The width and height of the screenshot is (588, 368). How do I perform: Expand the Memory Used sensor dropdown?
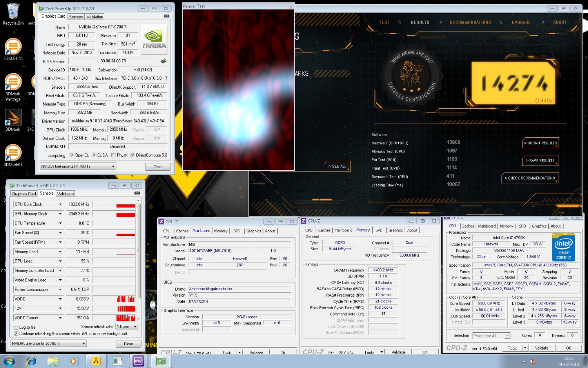click(x=60, y=251)
